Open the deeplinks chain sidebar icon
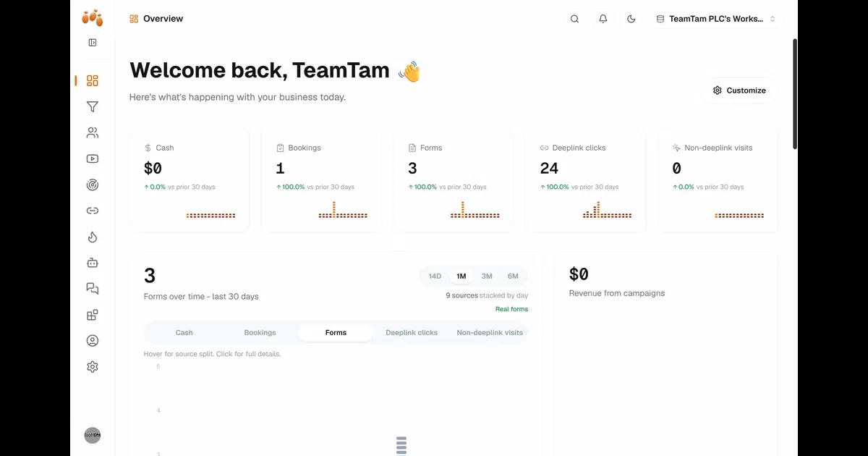The width and height of the screenshot is (868, 456). click(93, 211)
